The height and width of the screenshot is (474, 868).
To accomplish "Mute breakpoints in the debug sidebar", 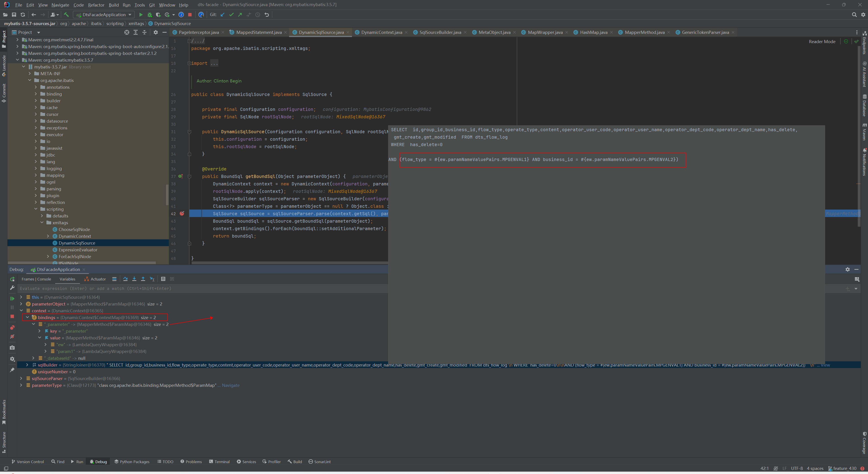I will tap(12, 337).
